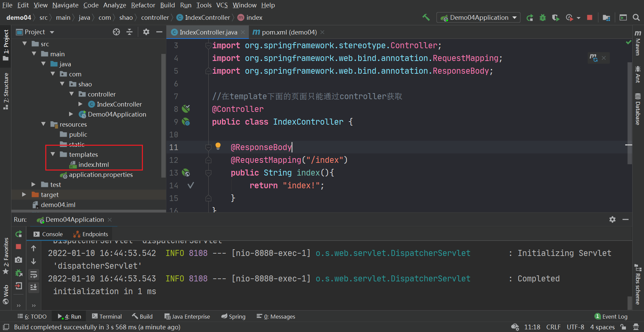Open the Project panel settings gear
The image size is (644, 332).
point(146,32)
